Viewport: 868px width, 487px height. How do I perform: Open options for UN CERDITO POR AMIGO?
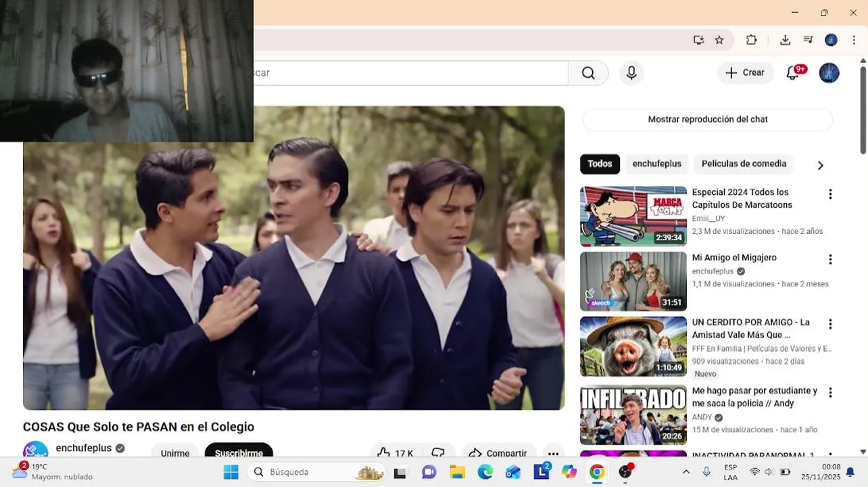[830, 324]
